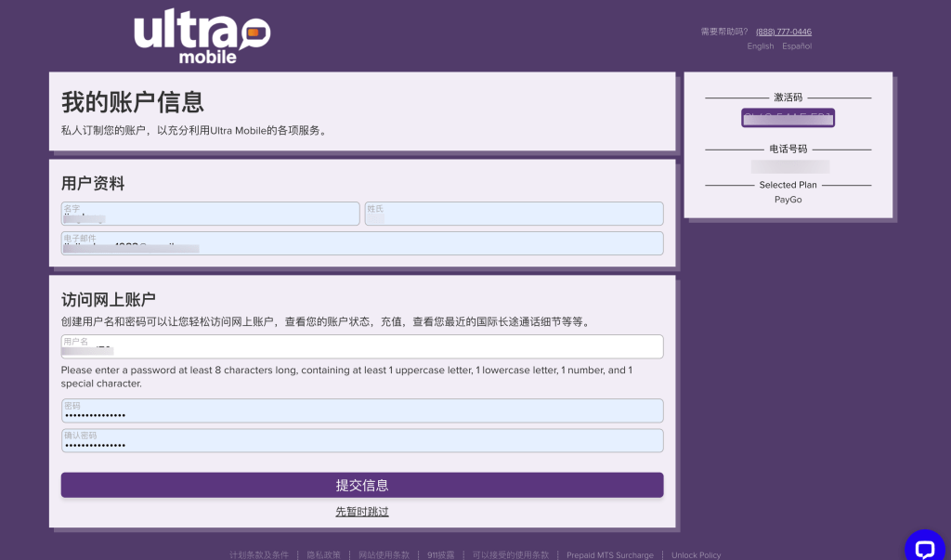Image resolution: width=951 pixels, height=560 pixels.
Task: Open 网站使用条款 footer link
Action: tap(384, 554)
